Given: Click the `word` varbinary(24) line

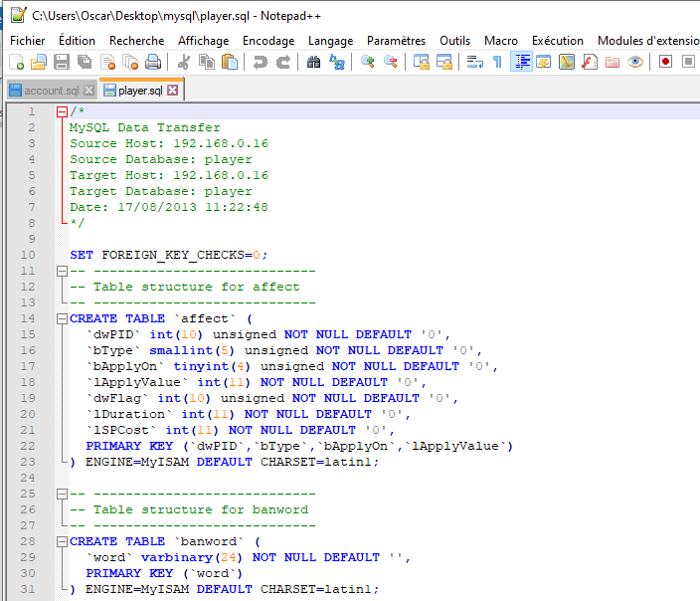Looking at the screenshot, I should click(x=248, y=557).
